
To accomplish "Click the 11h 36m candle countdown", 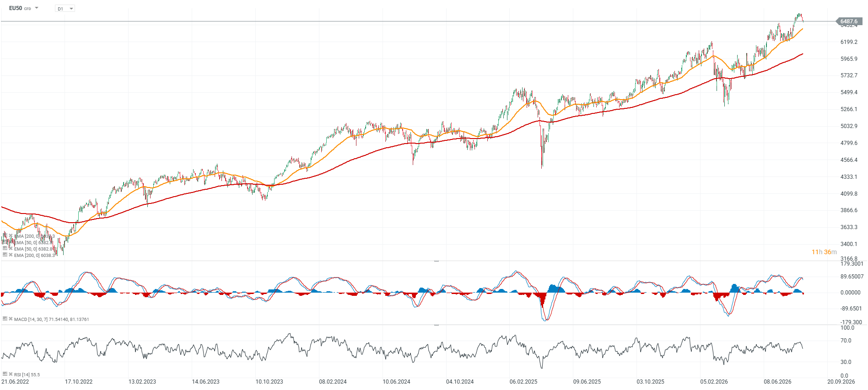I will [824, 252].
